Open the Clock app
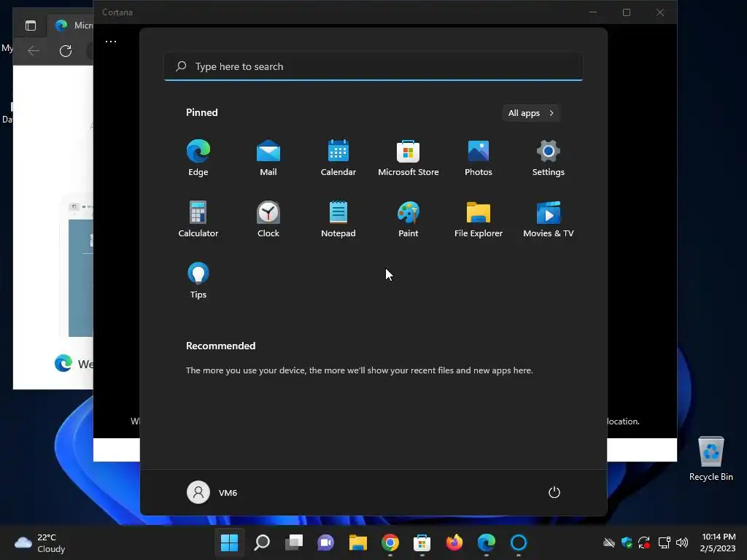 click(x=268, y=219)
